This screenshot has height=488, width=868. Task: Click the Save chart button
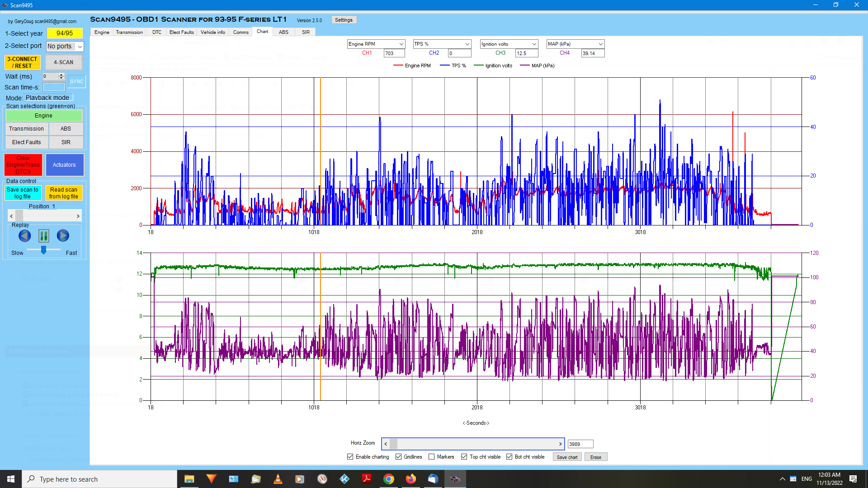(567, 457)
